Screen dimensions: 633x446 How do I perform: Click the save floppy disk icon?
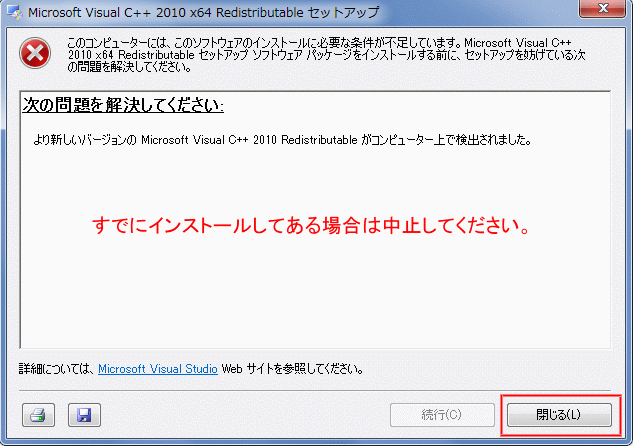click(x=84, y=415)
